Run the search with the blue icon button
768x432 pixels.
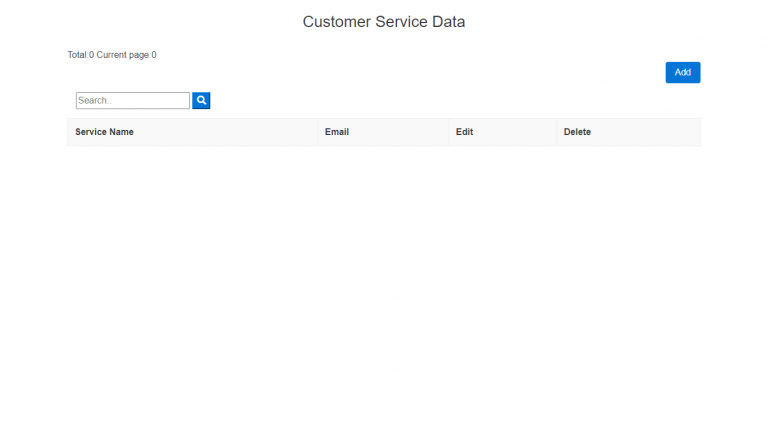coord(201,101)
